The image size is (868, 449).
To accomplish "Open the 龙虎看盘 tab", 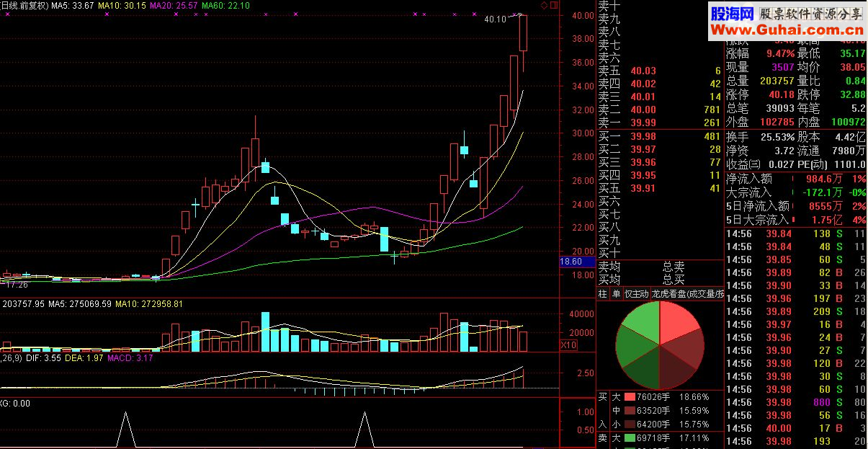I will pyautogui.click(x=687, y=294).
